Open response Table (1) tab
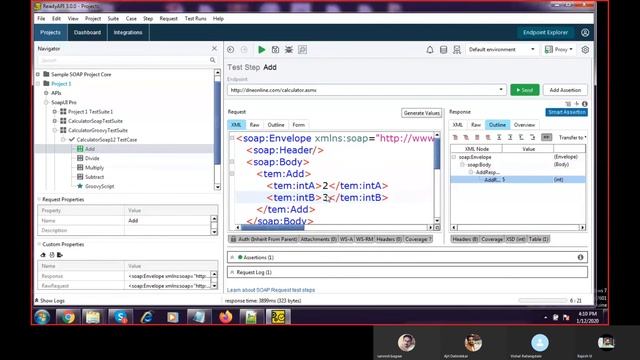640x360 pixels. coord(538,239)
